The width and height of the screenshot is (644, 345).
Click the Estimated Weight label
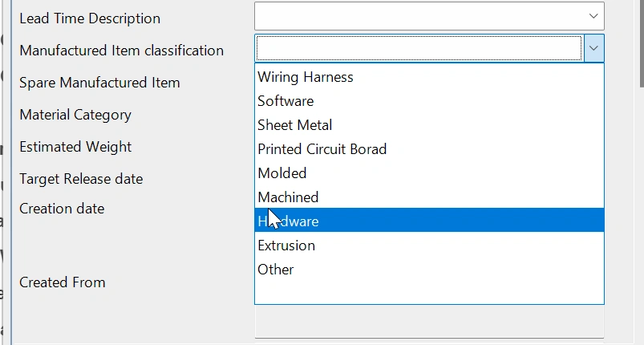pyautogui.click(x=75, y=147)
